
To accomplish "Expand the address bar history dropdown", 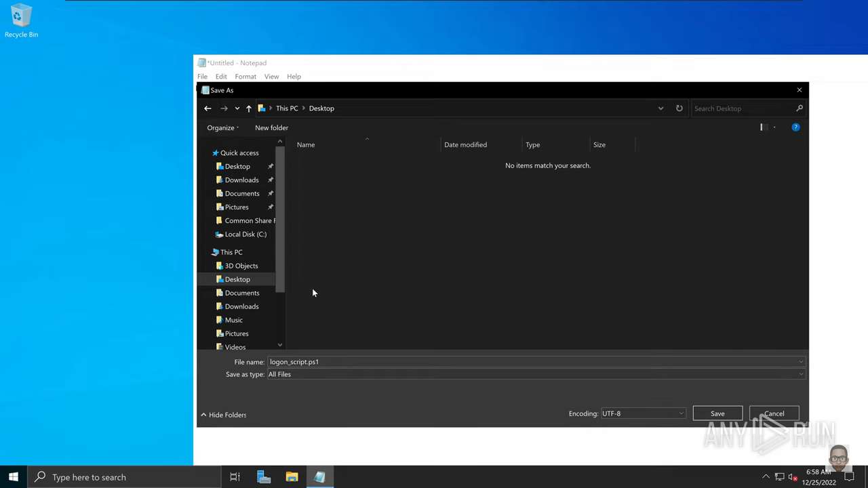I will pos(660,108).
